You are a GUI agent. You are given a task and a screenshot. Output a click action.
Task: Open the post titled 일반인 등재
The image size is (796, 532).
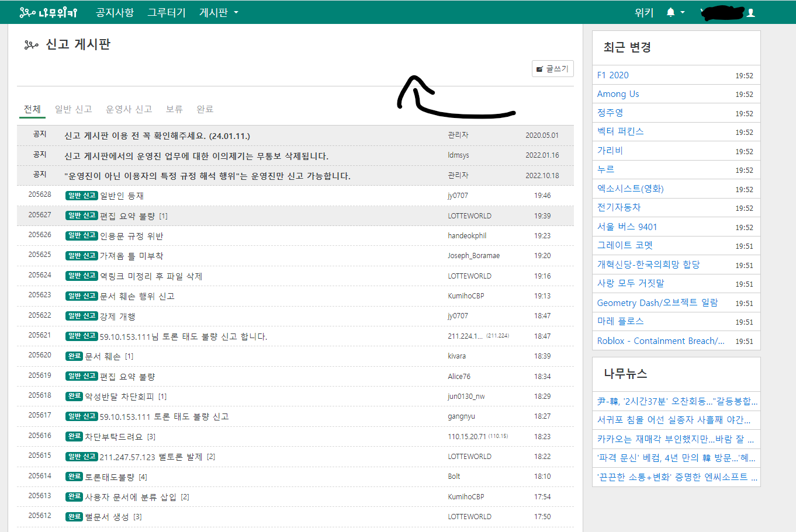click(x=122, y=196)
